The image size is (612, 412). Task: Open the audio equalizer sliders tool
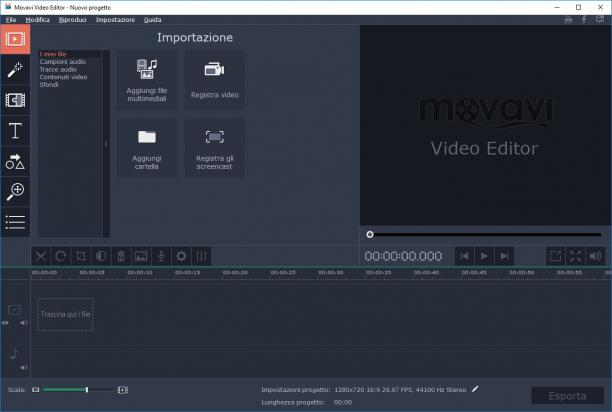click(x=201, y=256)
